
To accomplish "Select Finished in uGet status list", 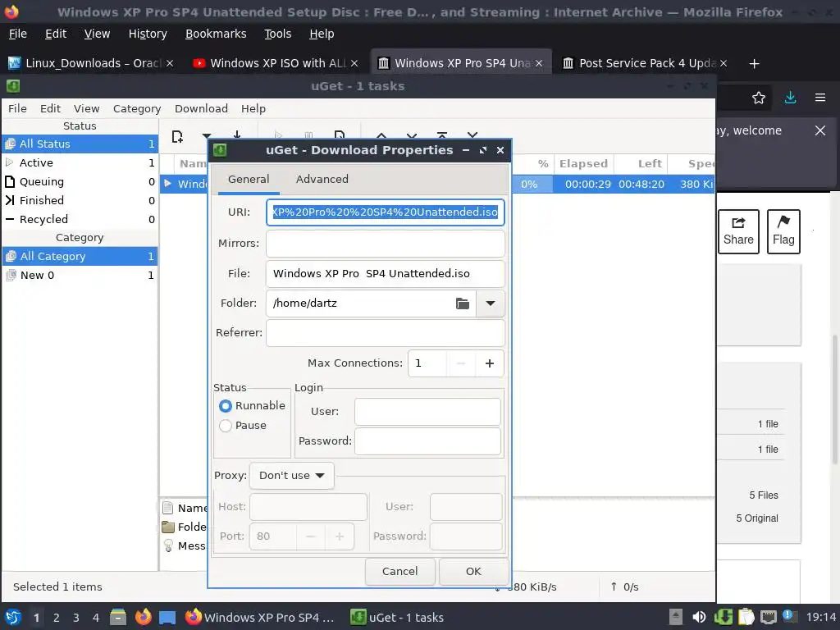I will click(x=80, y=200).
